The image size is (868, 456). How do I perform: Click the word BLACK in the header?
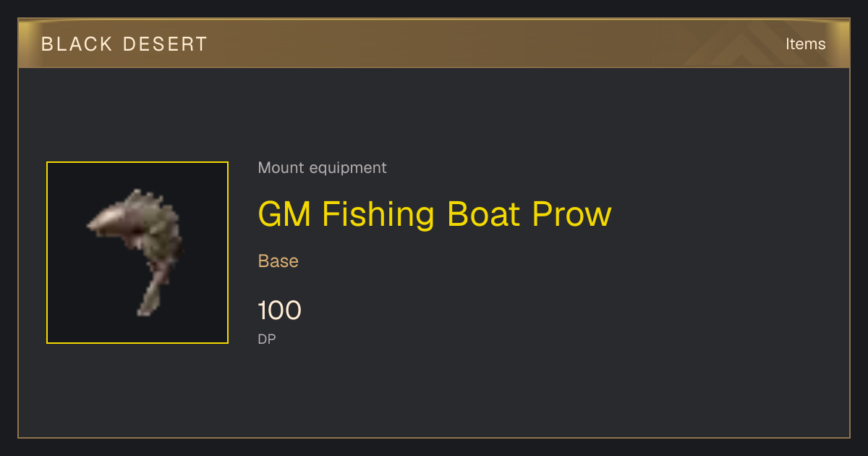[77, 44]
